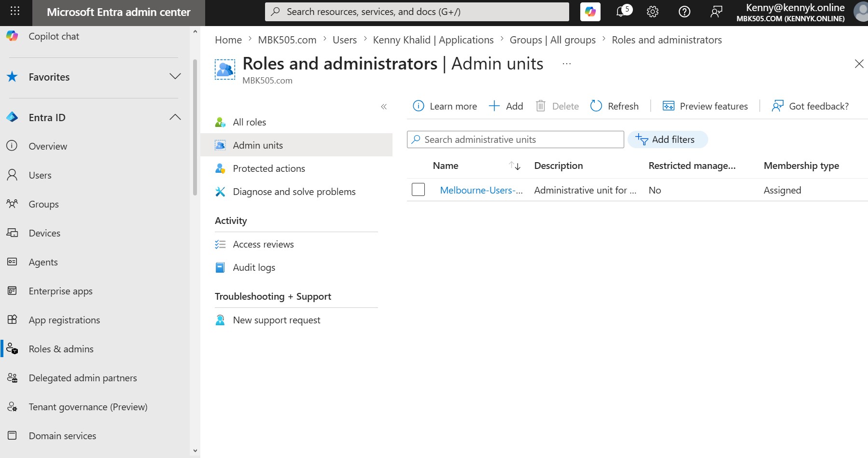Click the Roles & admins icon
Screen dimensions: 868x458
(x=12, y=348)
